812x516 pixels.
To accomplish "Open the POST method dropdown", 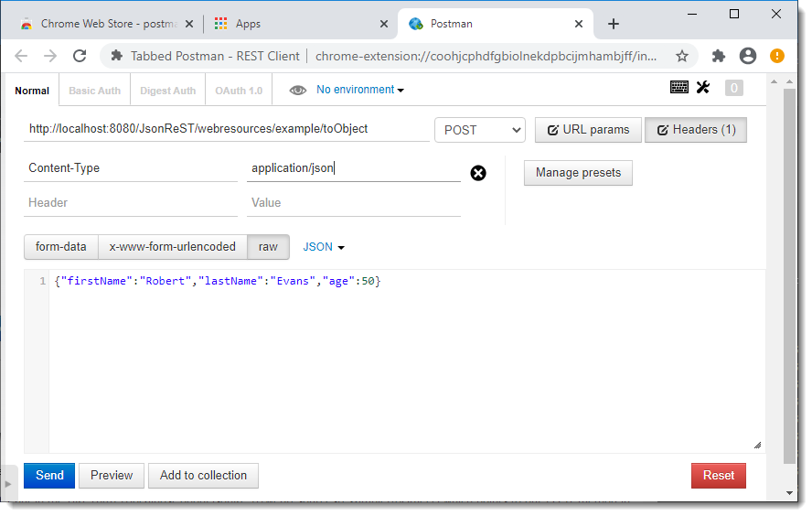I will (480, 130).
